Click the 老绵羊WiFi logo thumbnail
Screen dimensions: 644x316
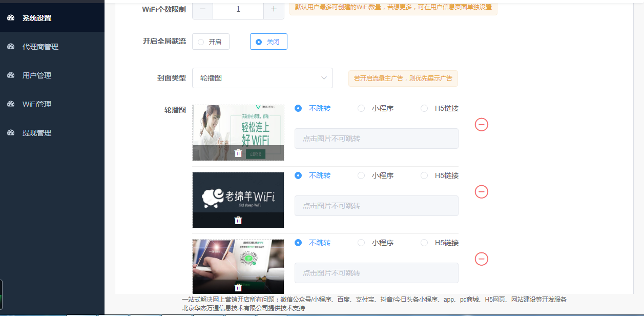[238, 200]
